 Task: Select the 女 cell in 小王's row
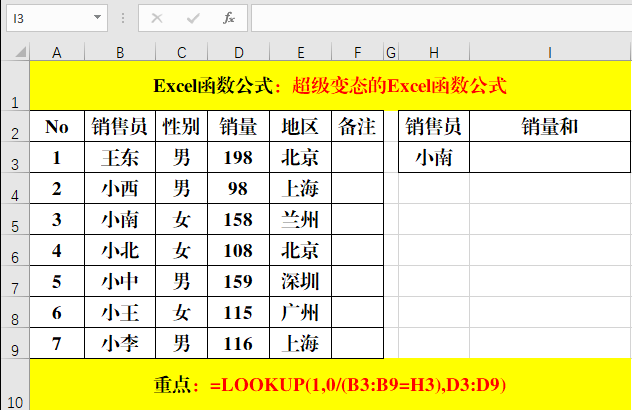click(182, 312)
